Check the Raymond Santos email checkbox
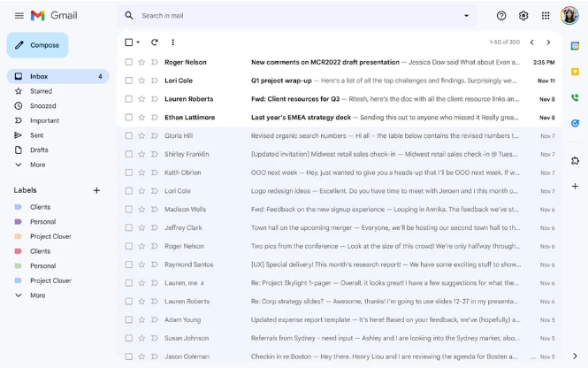 pos(128,264)
